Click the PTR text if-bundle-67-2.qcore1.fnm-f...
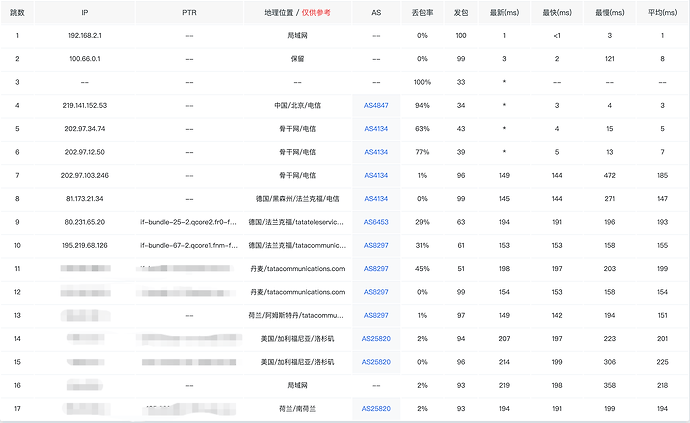 [x=189, y=245]
